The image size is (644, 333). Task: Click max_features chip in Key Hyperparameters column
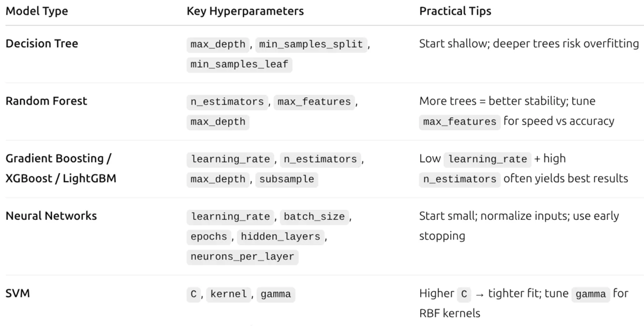coord(314,102)
